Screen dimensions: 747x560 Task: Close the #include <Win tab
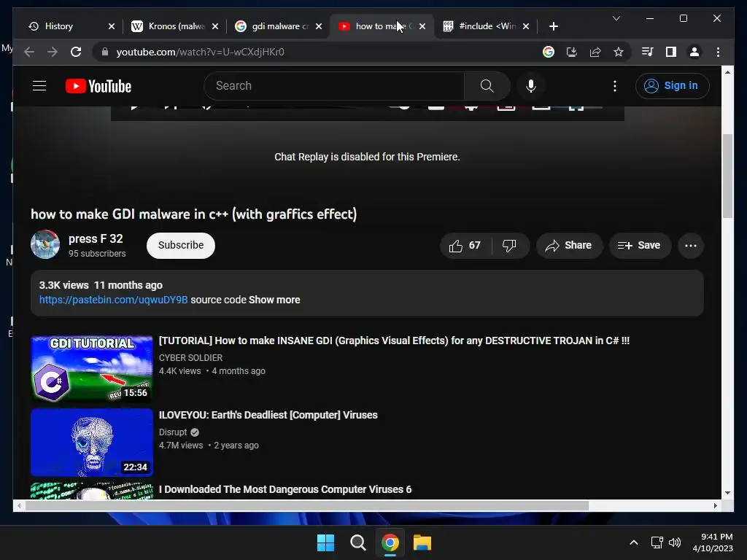(x=526, y=26)
